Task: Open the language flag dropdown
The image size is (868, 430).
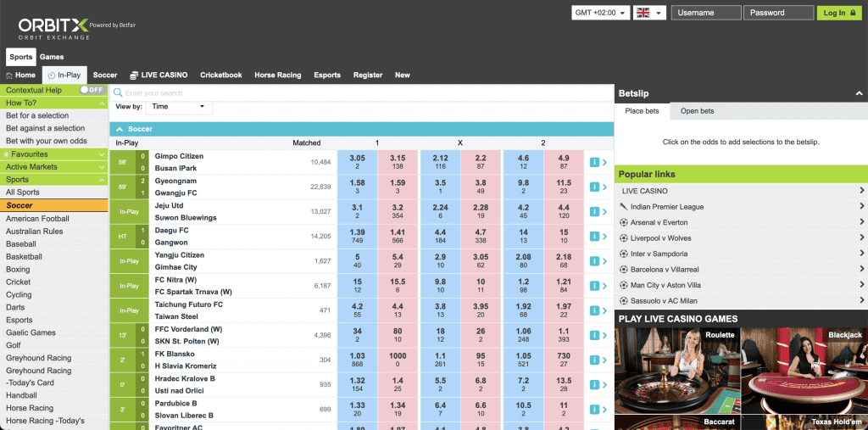Action: pos(648,13)
